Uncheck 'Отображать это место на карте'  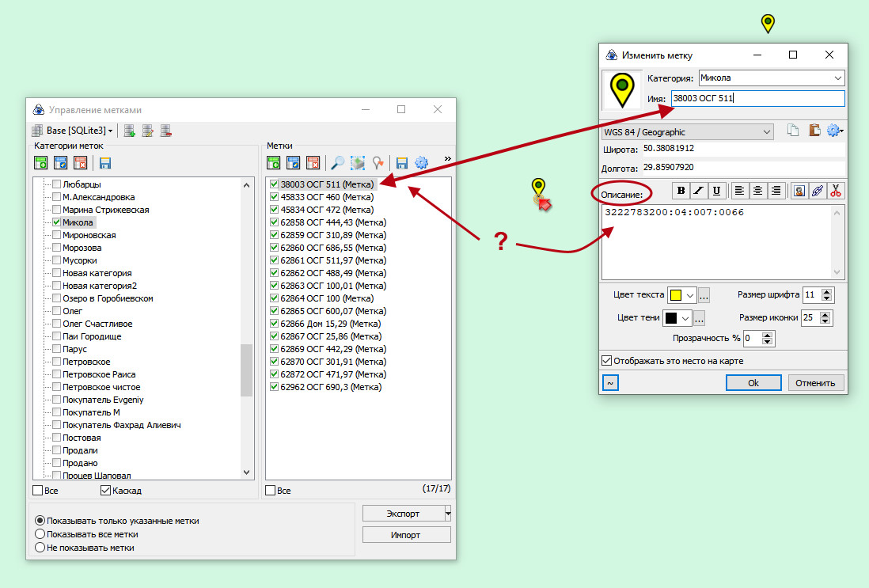tap(607, 361)
